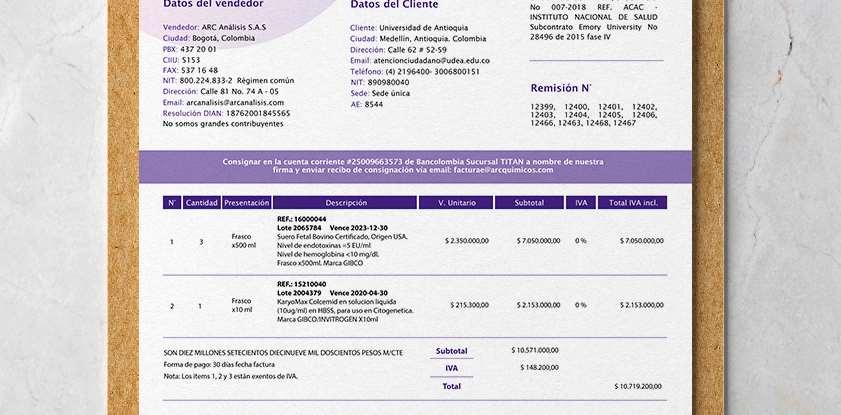Click client city 'Medellín, Antioquia, Colombia'
The width and height of the screenshot is (841, 415).
tap(433, 39)
